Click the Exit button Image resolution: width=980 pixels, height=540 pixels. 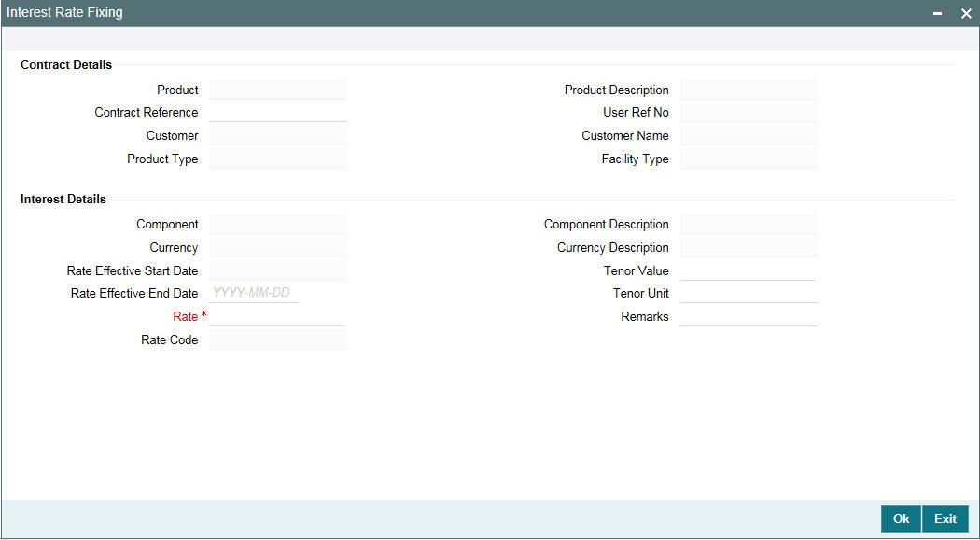pos(945,519)
